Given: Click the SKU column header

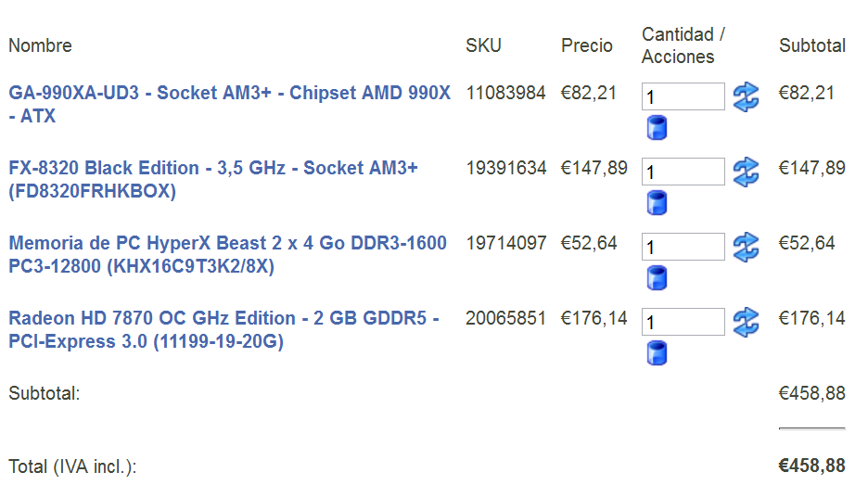Looking at the screenshot, I should pyautogui.click(x=483, y=45).
